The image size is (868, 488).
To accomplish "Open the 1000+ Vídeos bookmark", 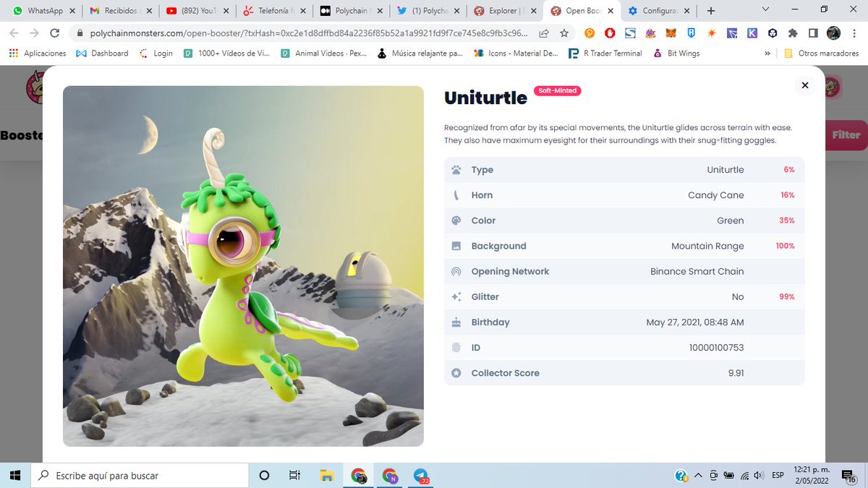I will point(226,53).
